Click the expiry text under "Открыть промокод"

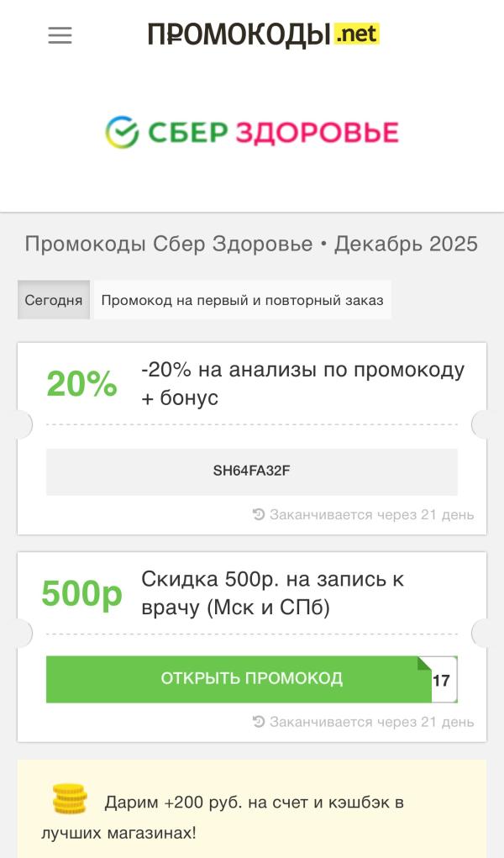click(x=371, y=722)
